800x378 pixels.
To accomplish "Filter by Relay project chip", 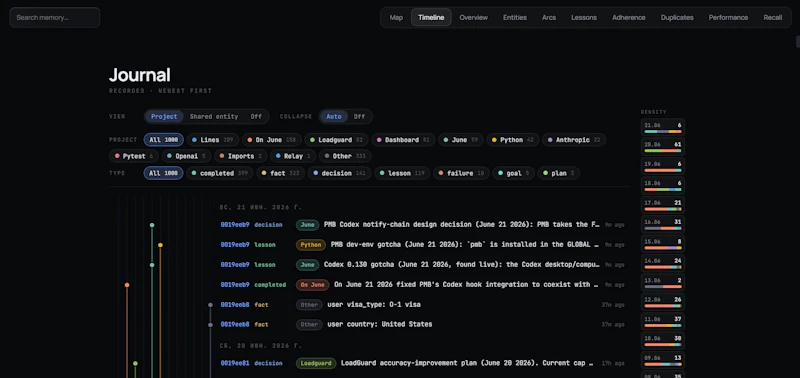I will click(293, 156).
